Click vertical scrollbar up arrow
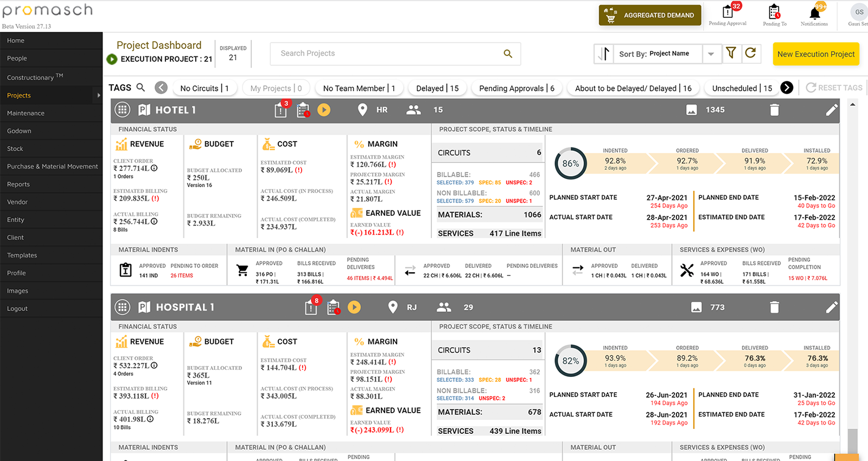This screenshot has width=868, height=461. click(x=853, y=104)
